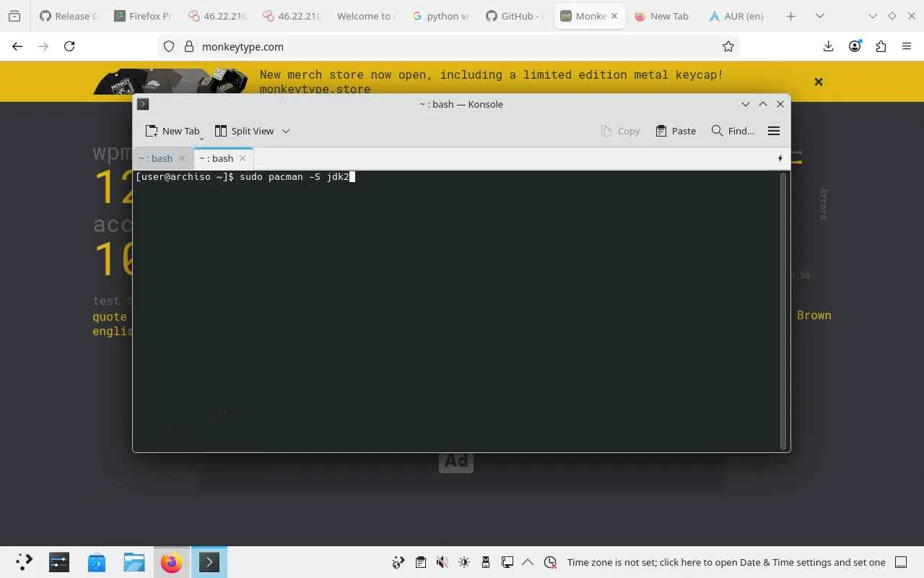Open the removable devices tray icon
This screenshot has width=924, height=578.
click(486, 562)
